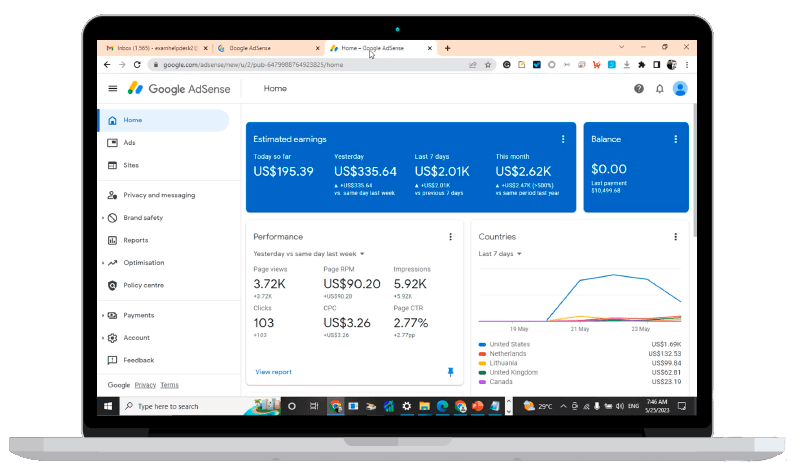
Task: Open the notifications bell
Action: tap(660, 89)
